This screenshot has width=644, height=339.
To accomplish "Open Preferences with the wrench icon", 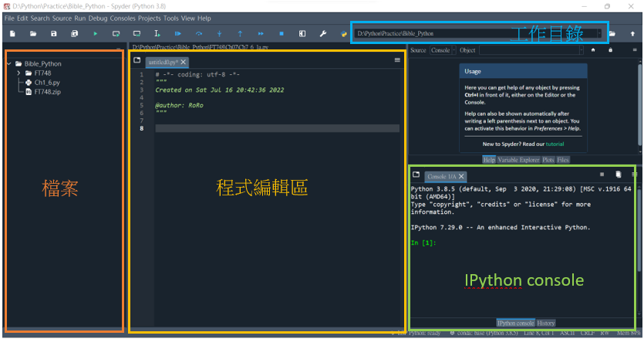I will click(323, 34).
